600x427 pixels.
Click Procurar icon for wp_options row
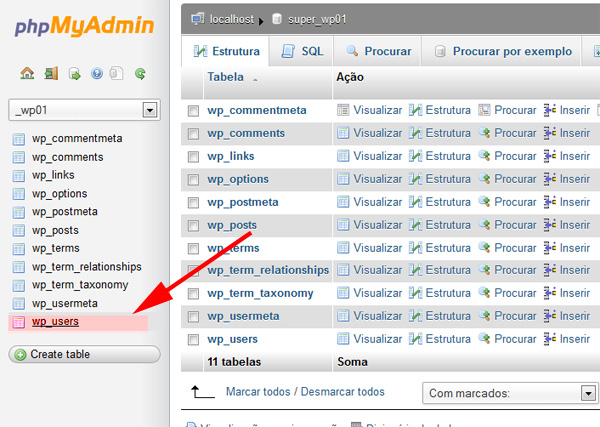click(x=485, y=179)
